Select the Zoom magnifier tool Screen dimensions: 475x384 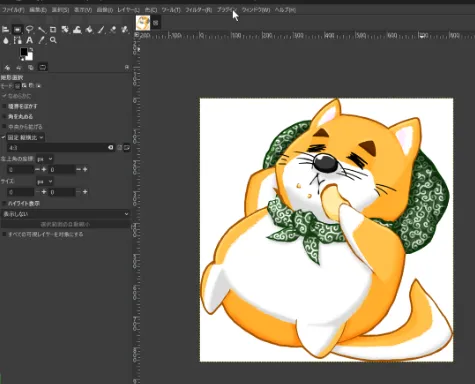click(53, 40)
